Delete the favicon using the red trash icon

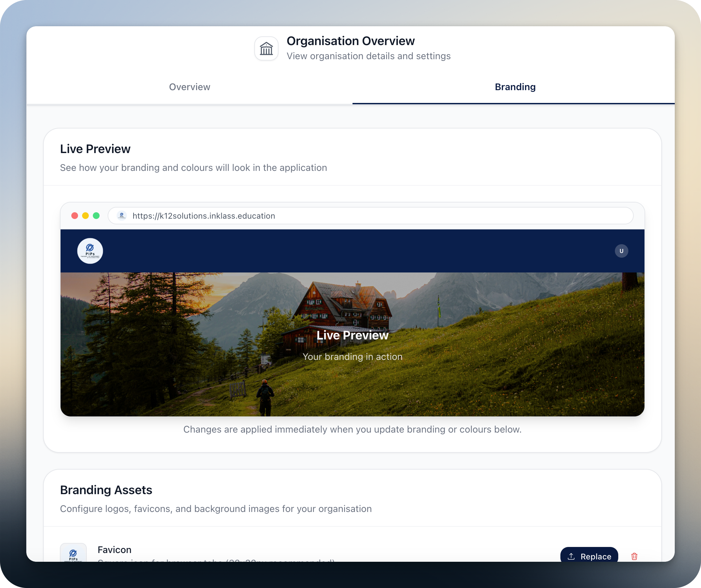(634, 556)
